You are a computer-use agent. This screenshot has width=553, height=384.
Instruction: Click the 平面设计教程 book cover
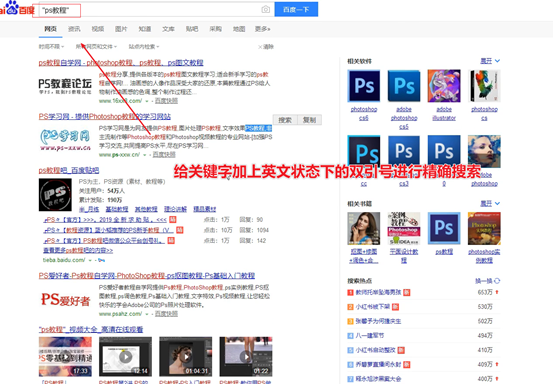(x=404, y=228)
